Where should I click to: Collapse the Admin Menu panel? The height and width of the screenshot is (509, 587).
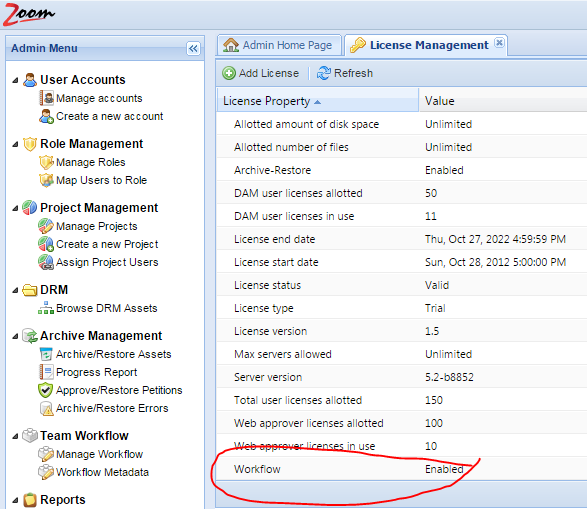(193, 48)
